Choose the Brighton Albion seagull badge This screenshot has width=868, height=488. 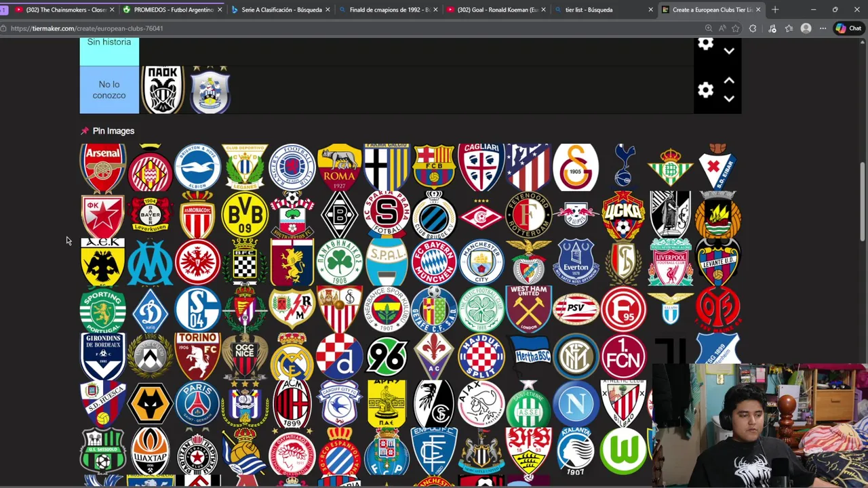[197, 167]
